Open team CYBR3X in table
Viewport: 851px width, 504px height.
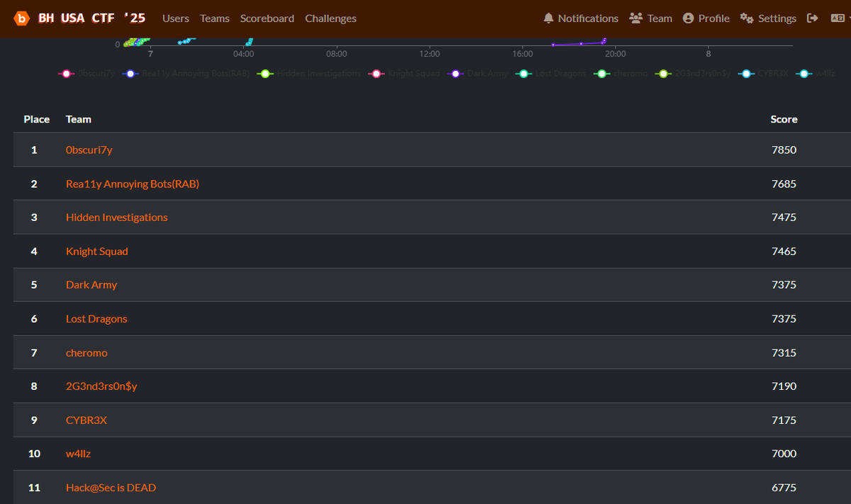click(x=87, y=420)
